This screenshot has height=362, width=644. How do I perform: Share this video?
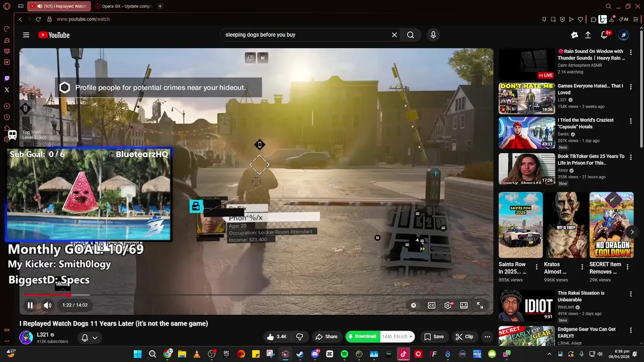click(326, 337)
